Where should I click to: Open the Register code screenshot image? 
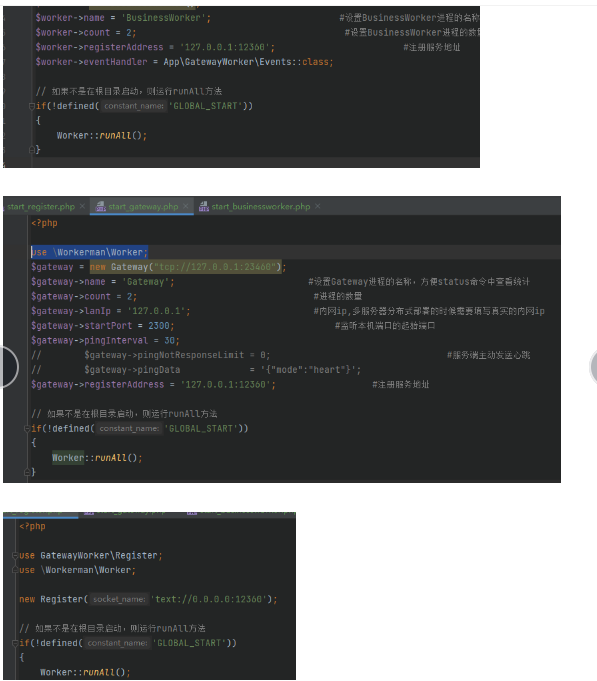pyautogui.click(x=149, y=596)
